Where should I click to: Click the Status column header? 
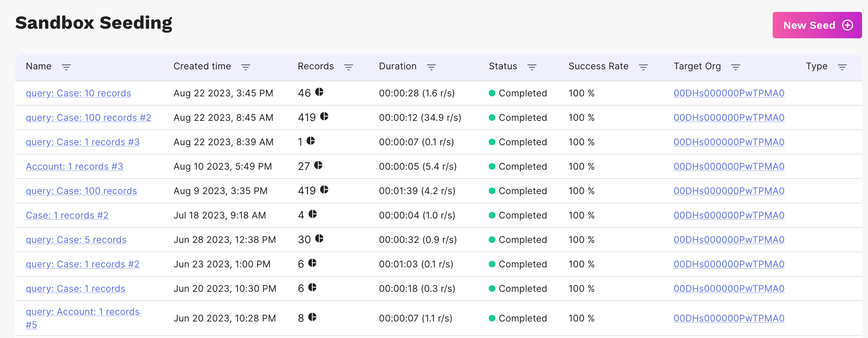point(503,66)
